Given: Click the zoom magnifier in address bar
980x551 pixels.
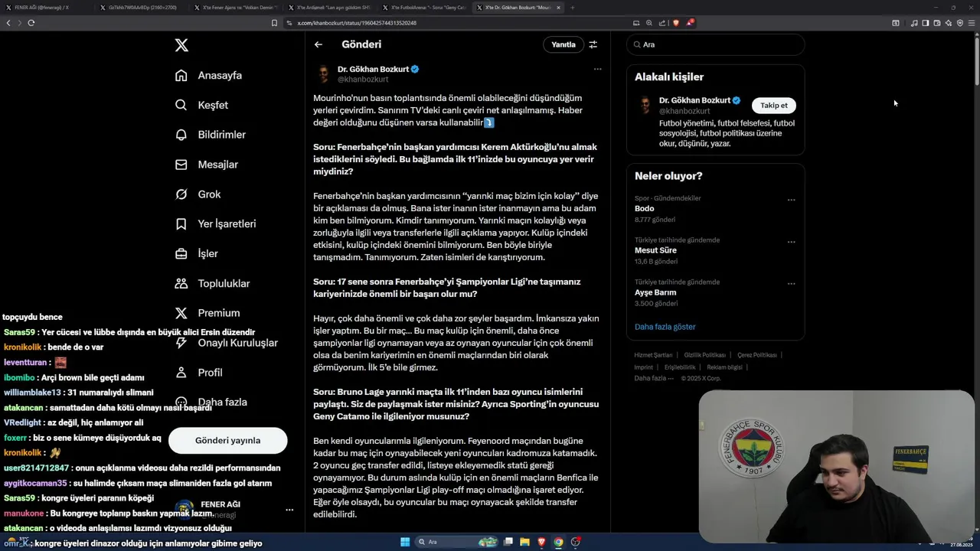Looking at the screenshot, I should click(649, 23).
